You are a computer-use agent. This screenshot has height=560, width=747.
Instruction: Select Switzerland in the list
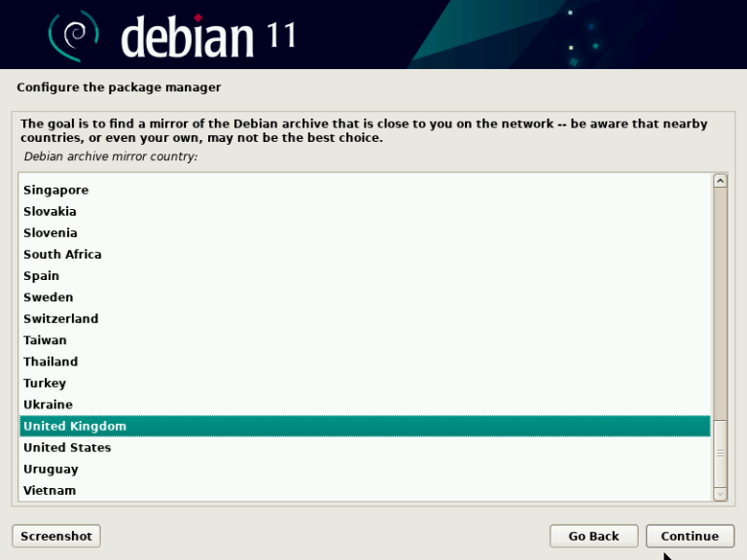tap(60, 319)
